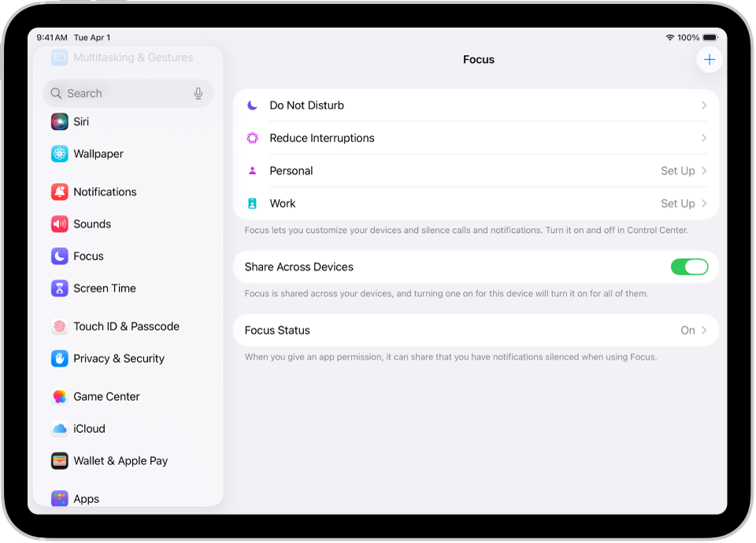The height and width of the screenshot is (543, 756).
Task: Select the Sounds settings icon
Action: (60, 223)
